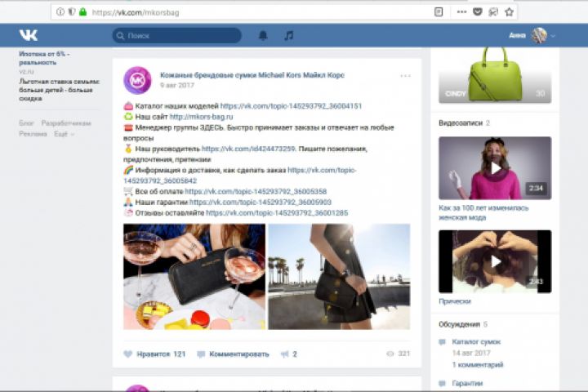588x392 pixels.
Task: Click the user avatar in the header
Action: tap(539, 36)
